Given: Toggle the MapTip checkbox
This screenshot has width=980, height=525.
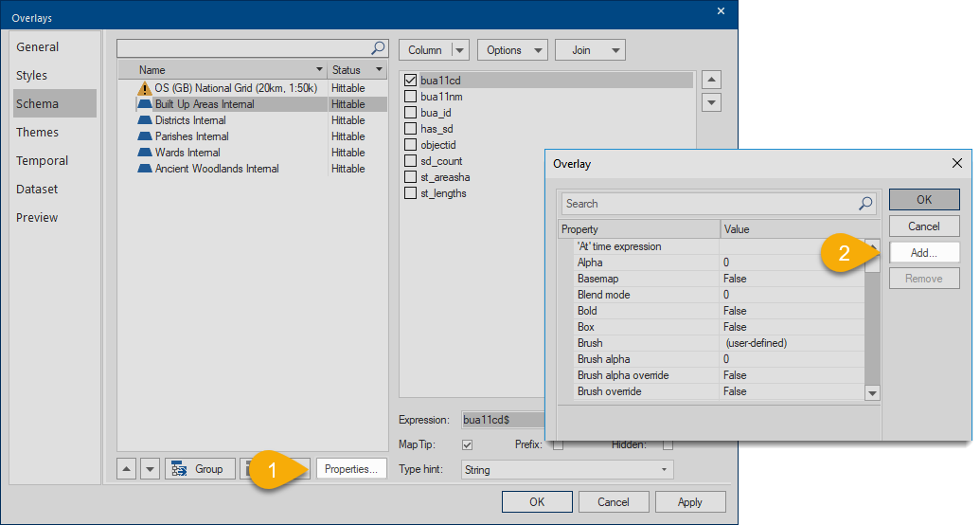Looking at the screenshot, I should pyautogui.click(x=466, y=444).
